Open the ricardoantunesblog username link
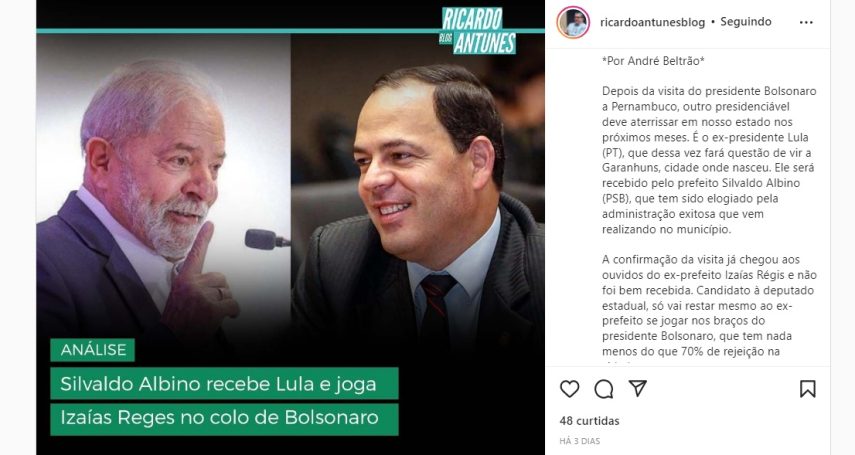This screenshot has width=855, height=455. tap(652, 22)
